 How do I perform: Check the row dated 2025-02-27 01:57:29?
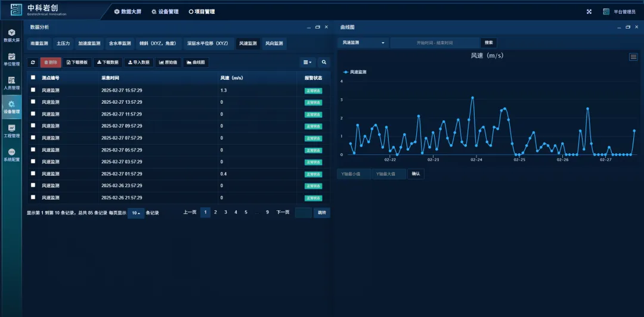33,173
